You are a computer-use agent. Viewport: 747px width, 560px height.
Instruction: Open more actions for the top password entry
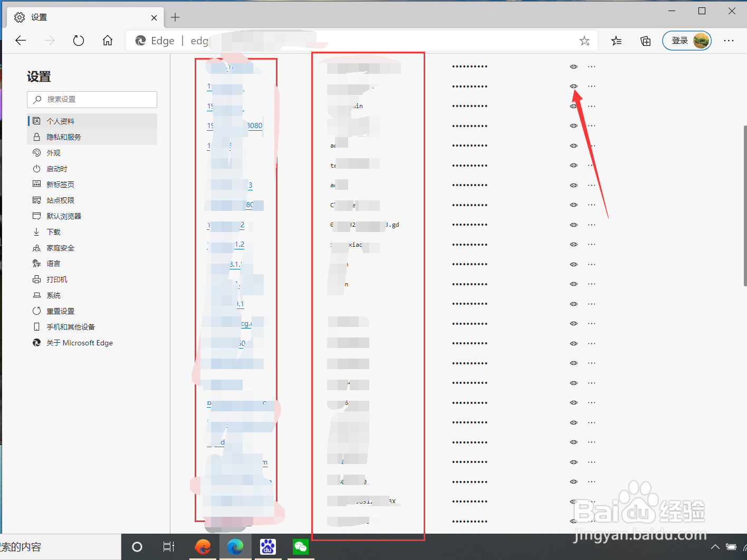pyautogui.click(x=591, y=66)
